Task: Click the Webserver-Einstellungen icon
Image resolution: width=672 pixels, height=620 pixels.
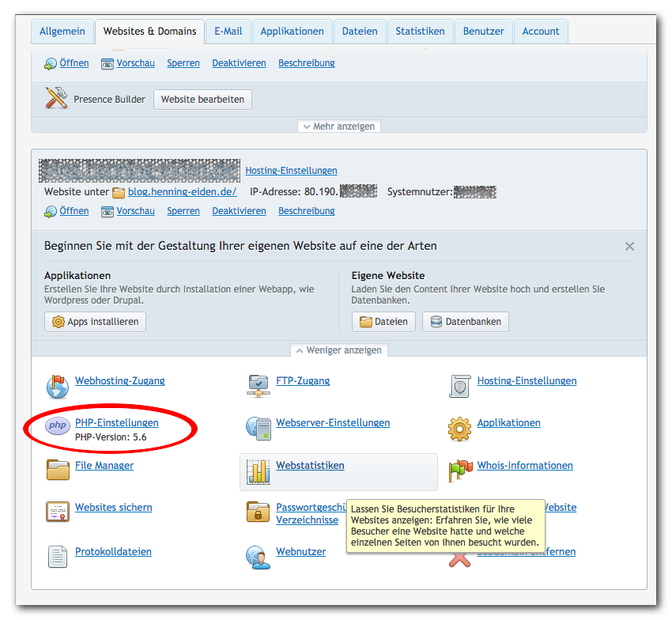Action: (259, 428)
